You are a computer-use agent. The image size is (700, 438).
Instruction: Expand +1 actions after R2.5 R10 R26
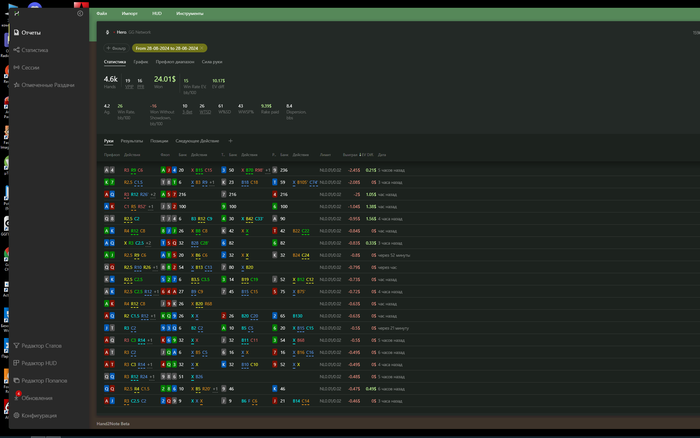click(155, 267)
